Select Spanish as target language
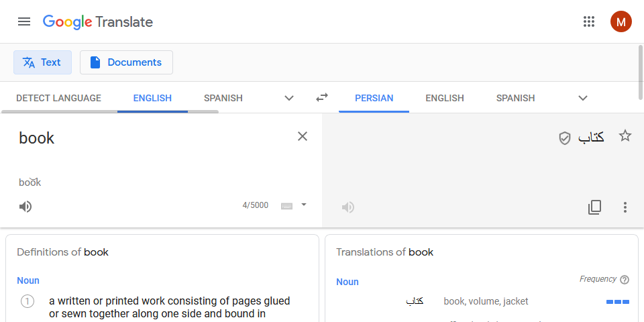The image size is (644, 322). [x=515, y=98]
